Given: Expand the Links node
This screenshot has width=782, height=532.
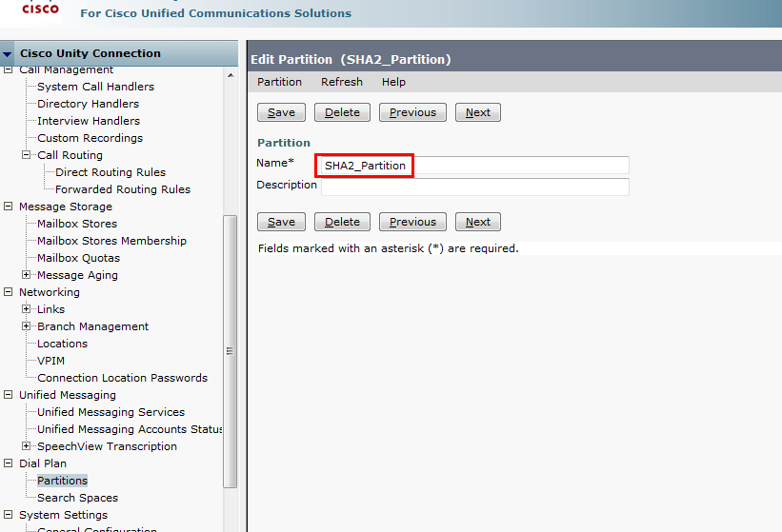Looking at the screenshot, I should [27, 309].
